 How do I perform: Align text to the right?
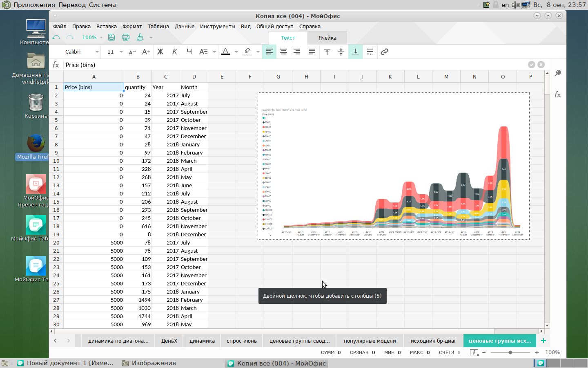click(297, 52)
